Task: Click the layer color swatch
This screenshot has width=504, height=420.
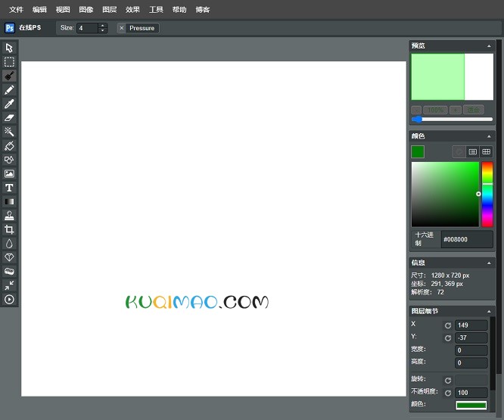Action: pyautogui.click(x=471, y=405)
